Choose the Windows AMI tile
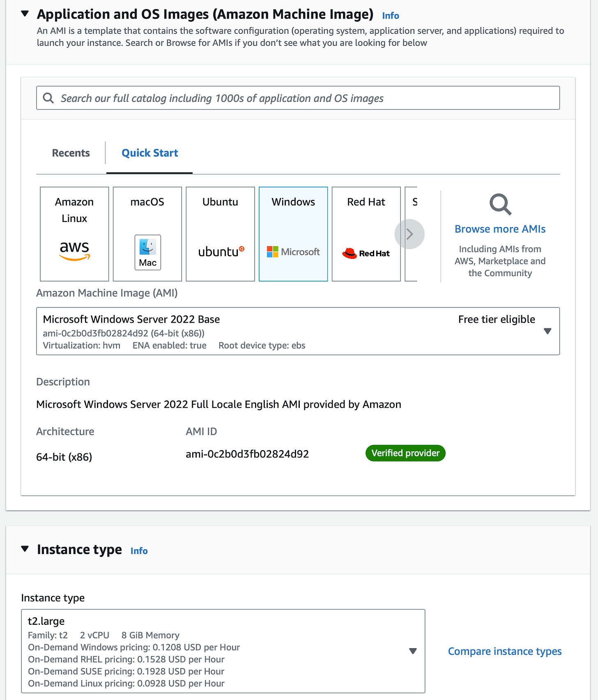598x700 pixels. (x=293, y=234)
